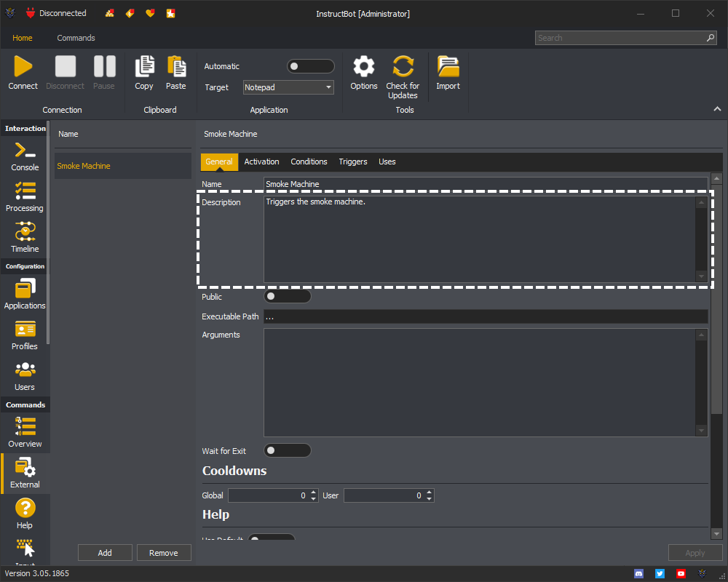The image size is (728, 582).
Task: Click the yellow heart icon in title bar
Action: pos(150,14)
